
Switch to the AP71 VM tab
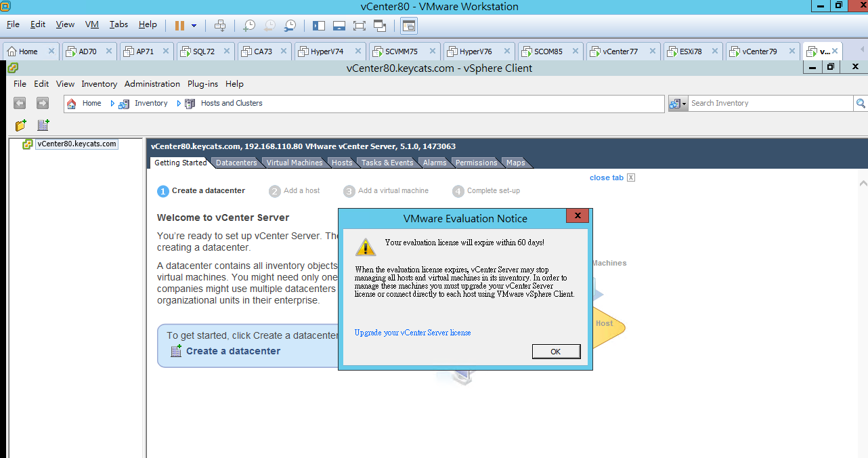pyautogui.click(x=145, y=51)
